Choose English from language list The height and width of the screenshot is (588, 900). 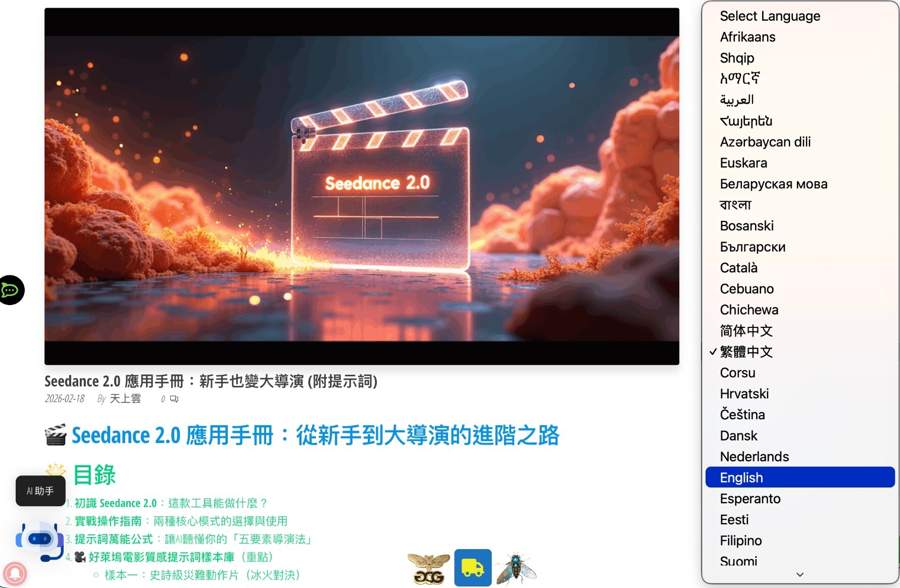741,477
